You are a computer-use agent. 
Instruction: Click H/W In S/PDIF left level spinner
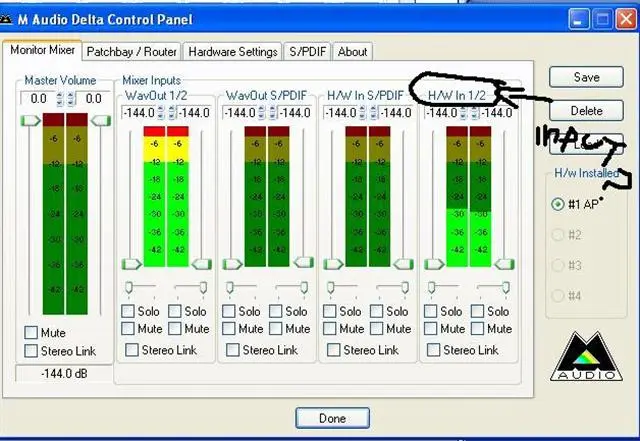362,113
